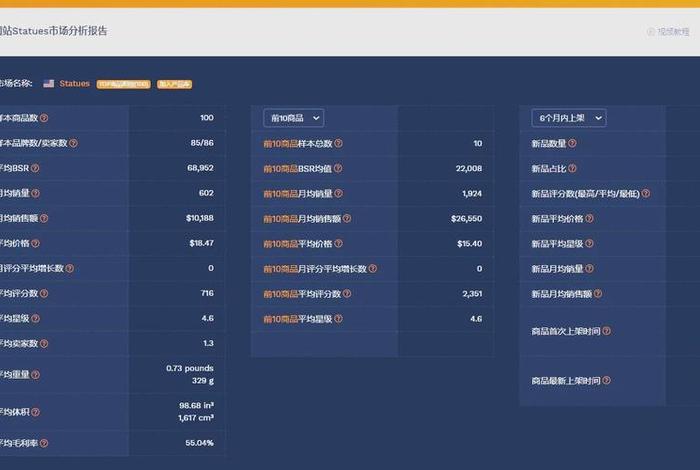Show help for 平均毛利率
Screen dimensions: 700x470
44,443
